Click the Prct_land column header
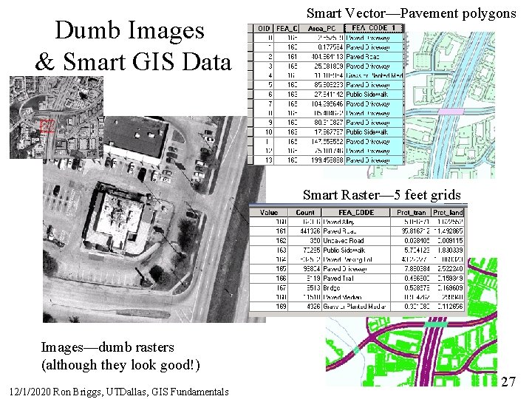 pos(448,213)
